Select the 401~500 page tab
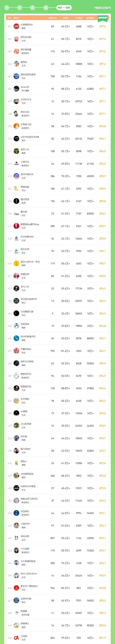The width and height of the screenshot is (115, 644). (x=64, y=7)
